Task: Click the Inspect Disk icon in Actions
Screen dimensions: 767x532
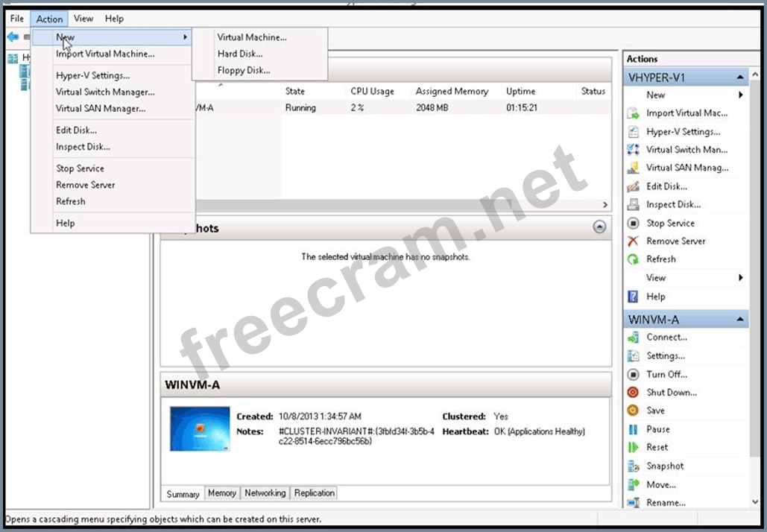Action: point(633,204)
